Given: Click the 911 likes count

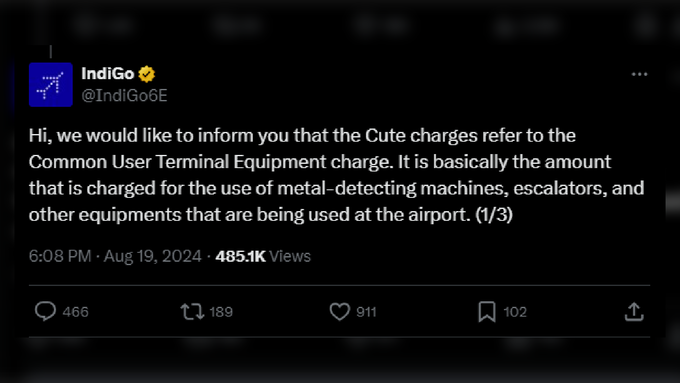Looking at the screenshot, I should tap(366, 312).
